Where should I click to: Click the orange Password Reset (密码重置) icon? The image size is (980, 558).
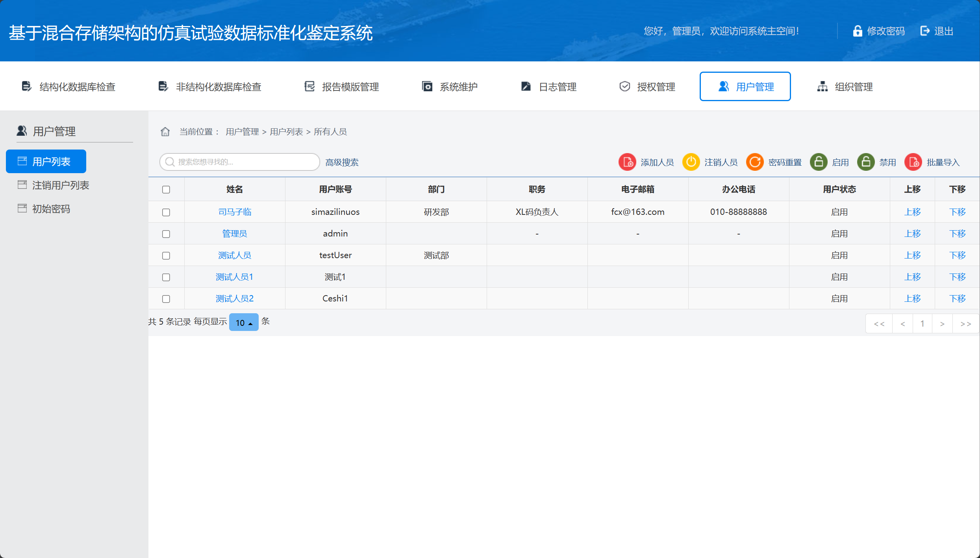[754, 162]
